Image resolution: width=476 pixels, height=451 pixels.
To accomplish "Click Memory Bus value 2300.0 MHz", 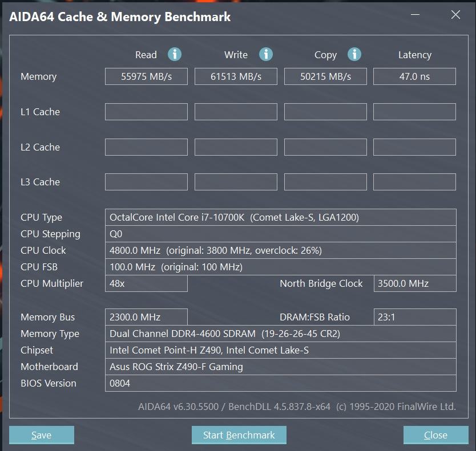I will click(146, 317).
